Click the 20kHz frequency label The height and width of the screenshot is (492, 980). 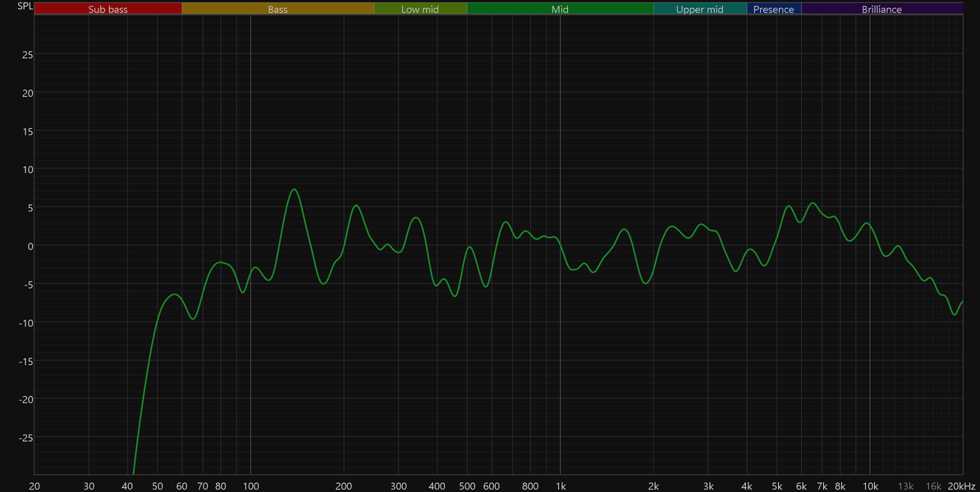(x=961, y=486)
